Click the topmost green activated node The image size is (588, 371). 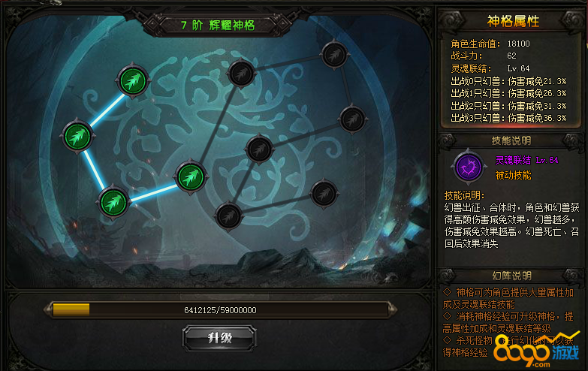pos(133,81)
